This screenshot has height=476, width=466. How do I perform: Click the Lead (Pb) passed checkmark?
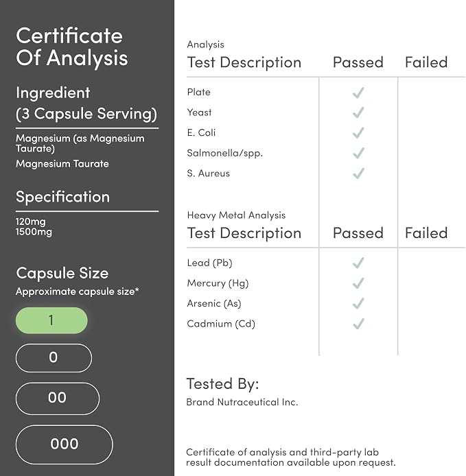pos(358,263)
